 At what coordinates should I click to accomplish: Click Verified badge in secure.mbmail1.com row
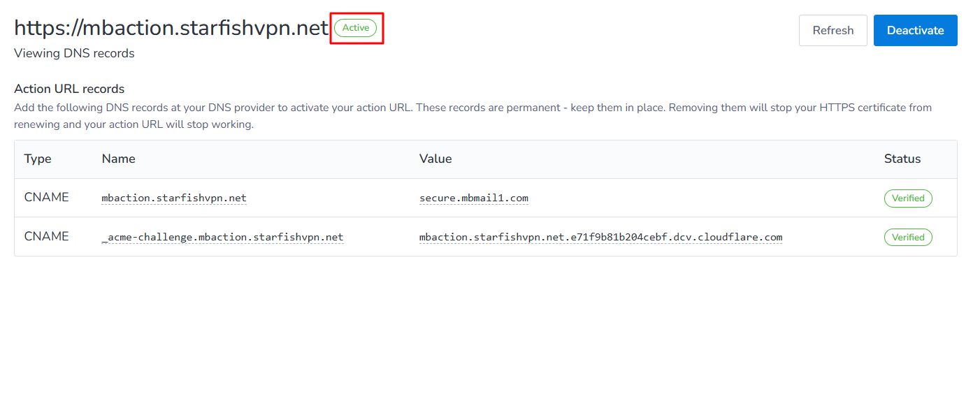(x=908, y=198)
